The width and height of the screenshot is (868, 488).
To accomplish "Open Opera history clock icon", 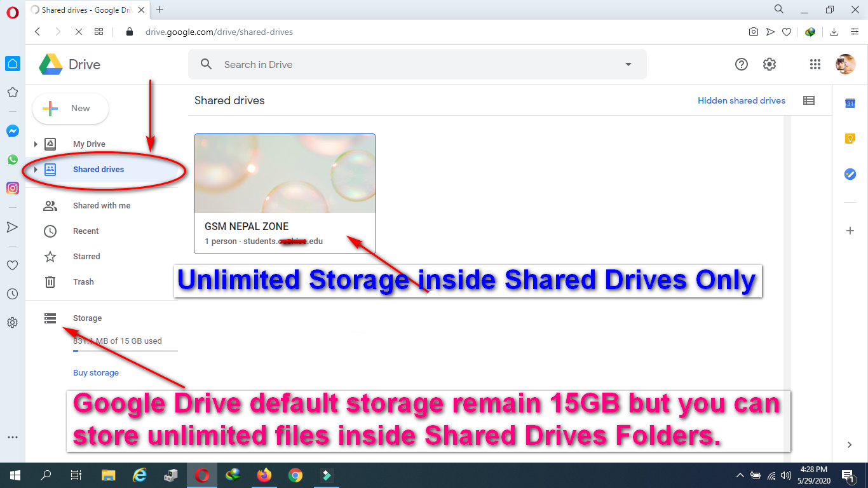I will coord(13,294).
